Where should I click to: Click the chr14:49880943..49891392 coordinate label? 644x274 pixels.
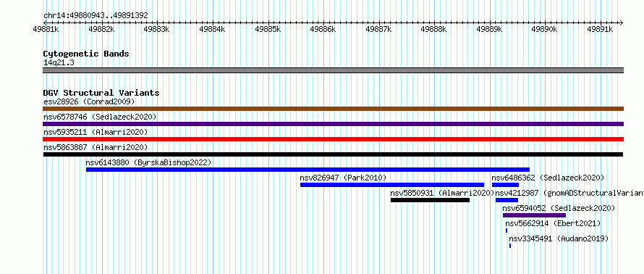click(x=96, y=16)
